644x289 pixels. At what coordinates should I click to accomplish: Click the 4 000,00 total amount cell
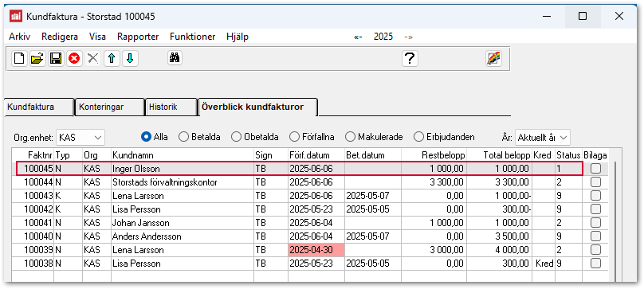pyautogui.click(x=500, y=250)
